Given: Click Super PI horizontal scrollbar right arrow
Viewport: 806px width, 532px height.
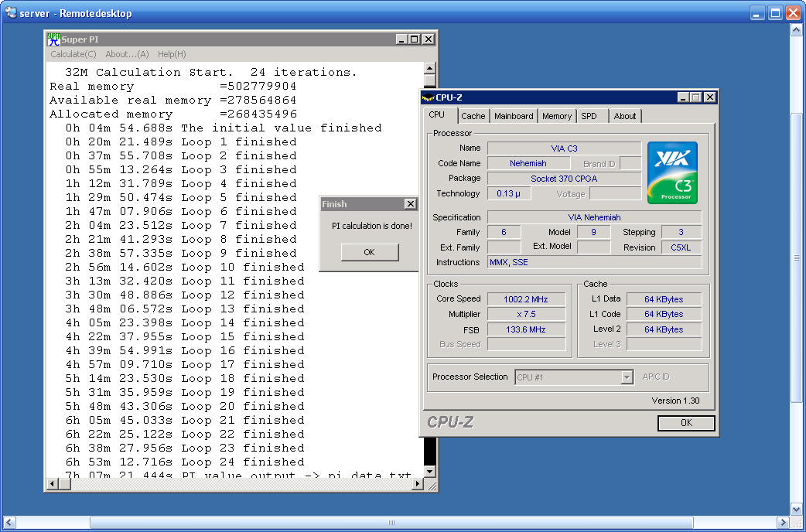Looking at the screenshot, I should click(x=418, y=484).
